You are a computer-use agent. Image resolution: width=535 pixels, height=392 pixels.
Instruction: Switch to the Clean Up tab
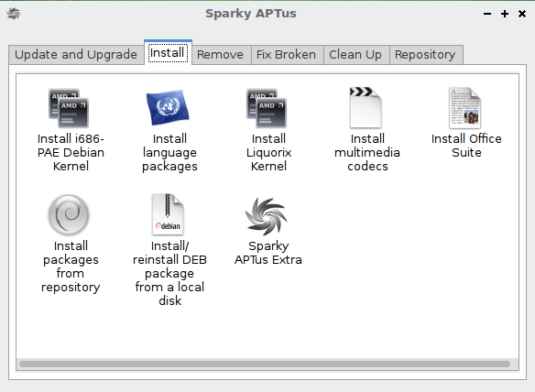coord(355,55)
